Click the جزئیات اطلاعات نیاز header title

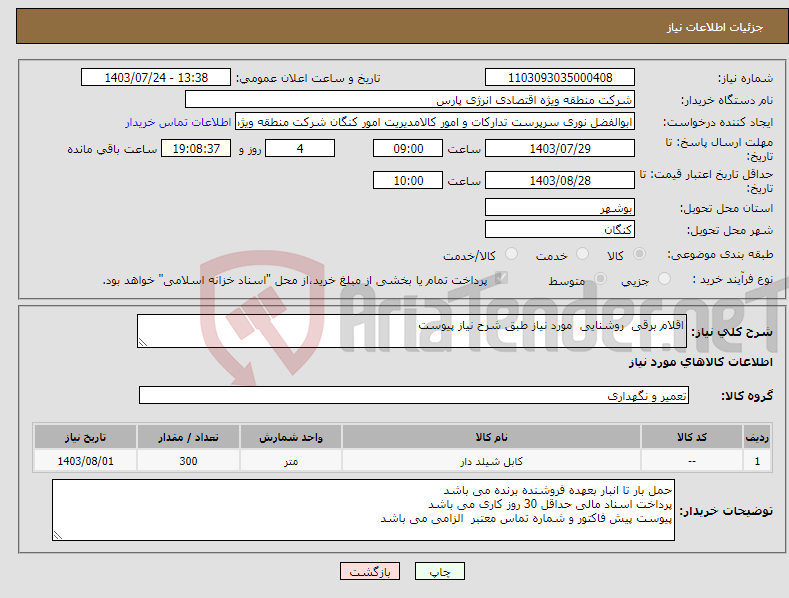[715, 27]
